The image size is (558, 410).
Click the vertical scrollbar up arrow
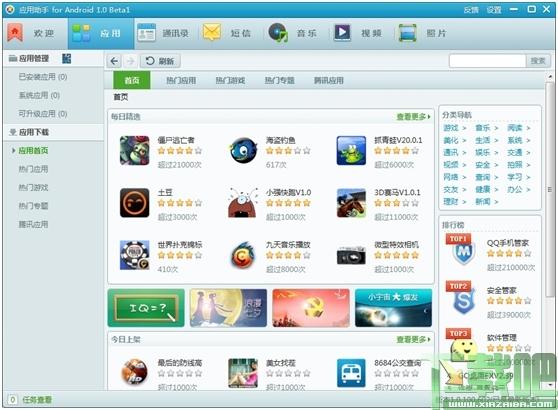click(550, 77)
